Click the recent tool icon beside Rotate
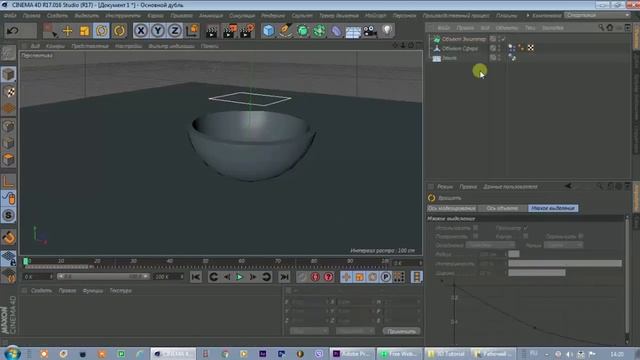The image size is (640, 360). click(119, 31)
